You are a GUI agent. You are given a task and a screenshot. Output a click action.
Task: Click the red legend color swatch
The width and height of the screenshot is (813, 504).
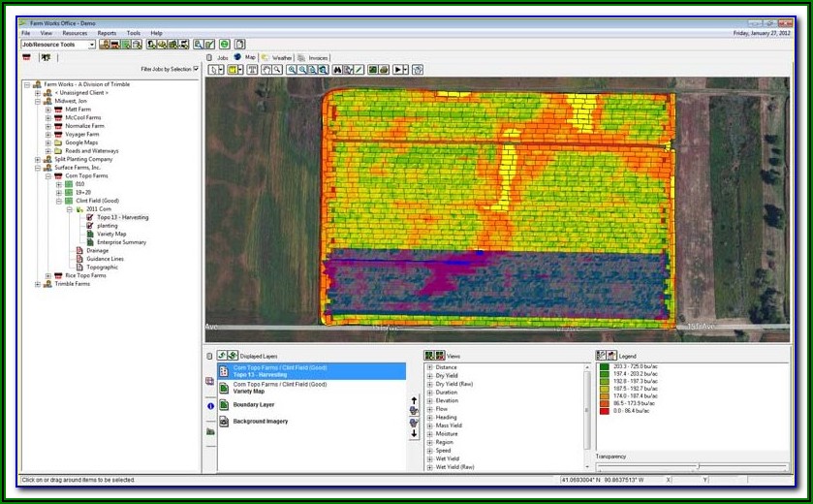coord(604,412)
